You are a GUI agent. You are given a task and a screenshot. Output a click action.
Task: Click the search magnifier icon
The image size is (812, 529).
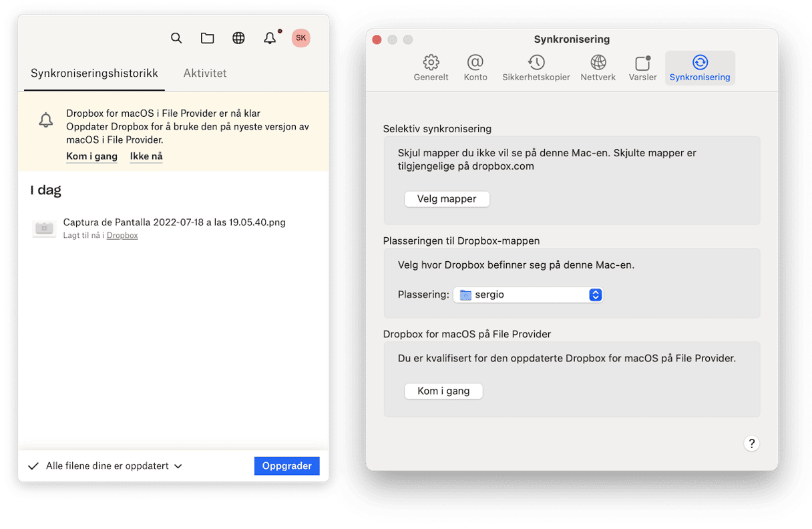[176, 38]
